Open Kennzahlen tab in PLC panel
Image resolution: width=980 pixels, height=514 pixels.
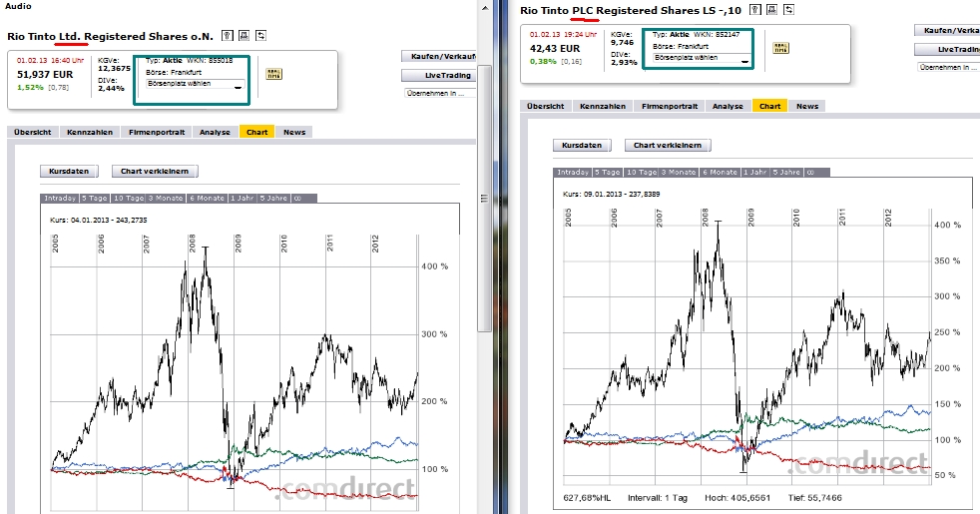click(x=603, y=106)
